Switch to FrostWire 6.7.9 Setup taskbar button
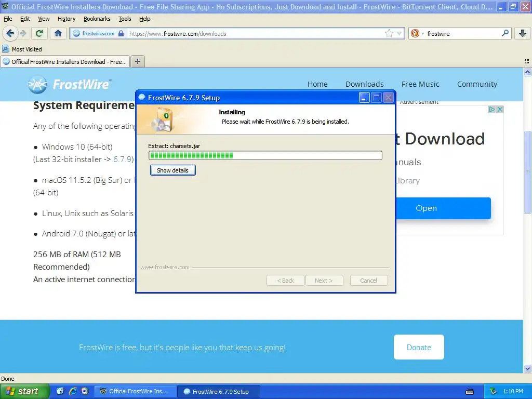 [x=219, y=391]
